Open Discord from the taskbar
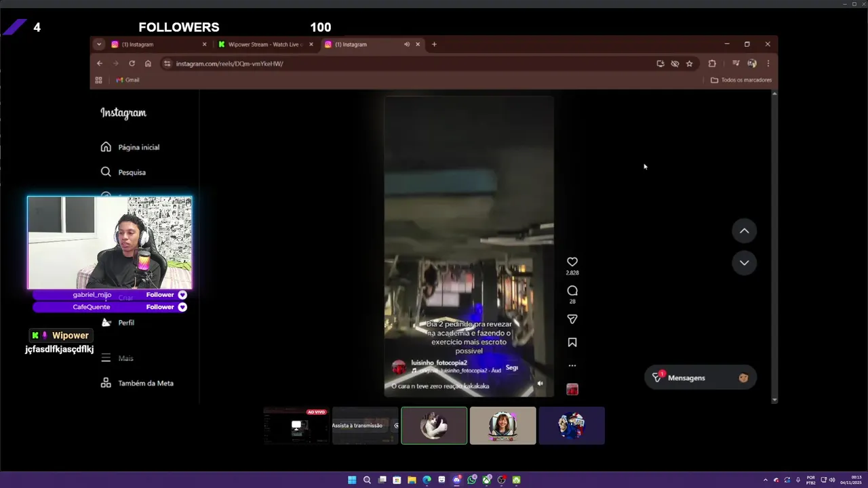The height and width of the screenshot is (488, 868). [456, 480]
